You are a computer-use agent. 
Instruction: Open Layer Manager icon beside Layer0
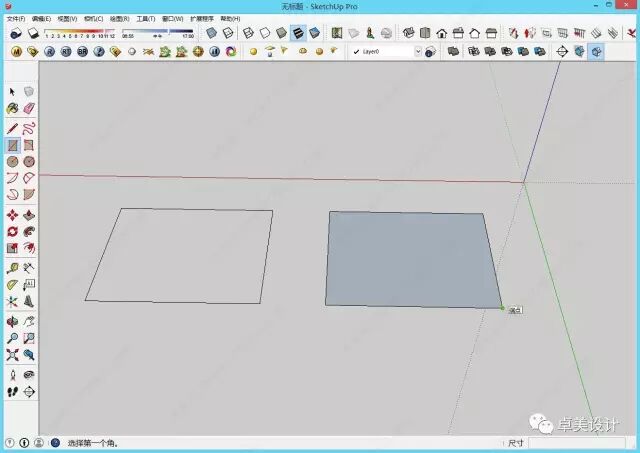tap(430, 52)
